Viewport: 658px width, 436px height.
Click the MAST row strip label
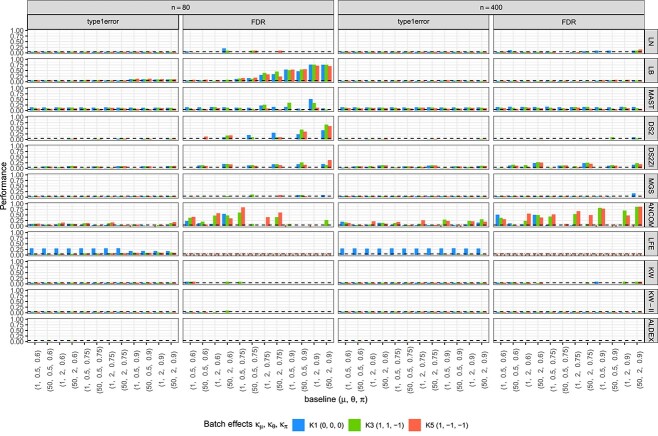pyautogui.click(x=650, y=99)
